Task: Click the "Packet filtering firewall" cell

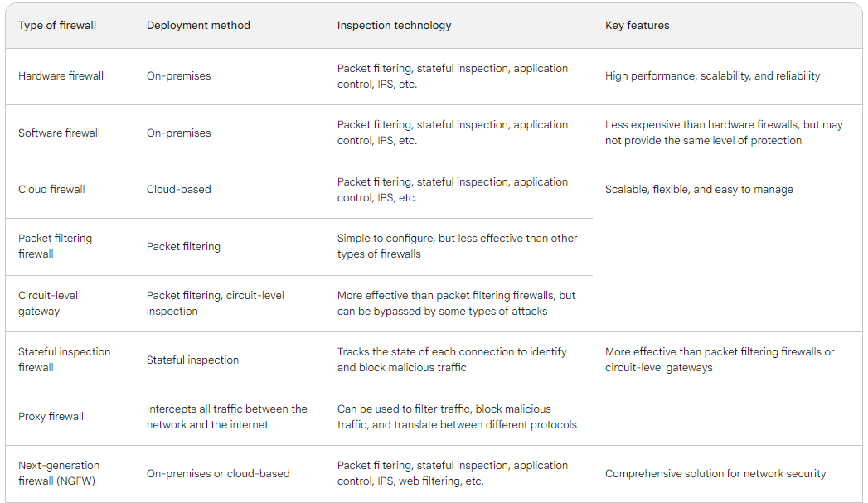Action: (55, 246)
